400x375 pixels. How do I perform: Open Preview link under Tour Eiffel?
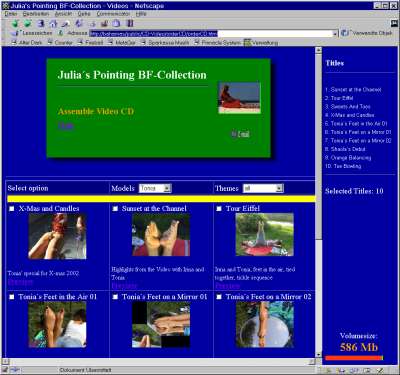227,286
